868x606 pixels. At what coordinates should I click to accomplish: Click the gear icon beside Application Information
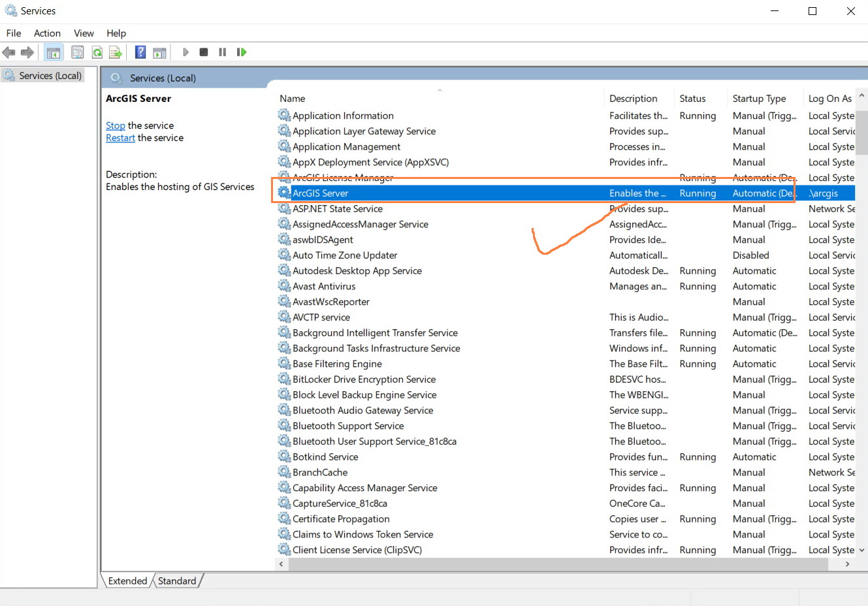284,116
